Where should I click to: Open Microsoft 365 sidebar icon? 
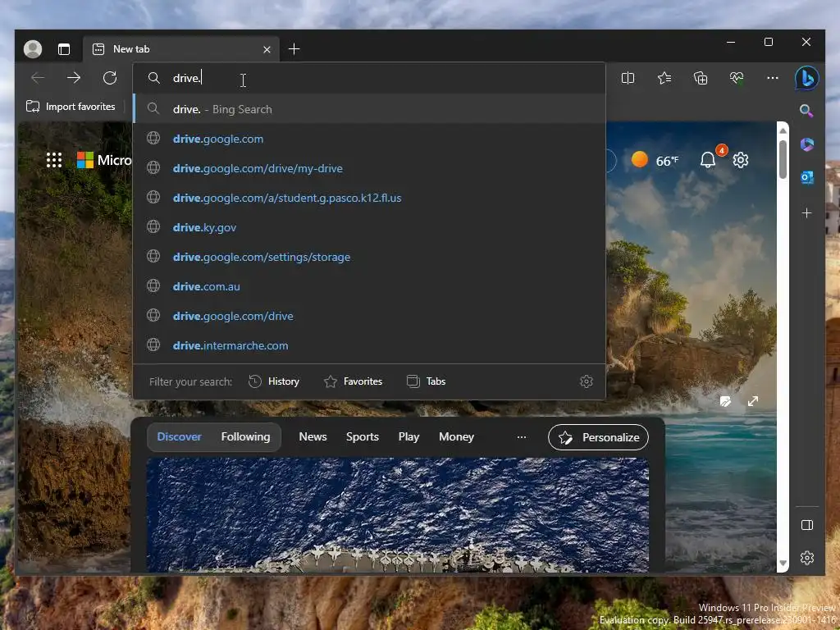click(807, 144)
